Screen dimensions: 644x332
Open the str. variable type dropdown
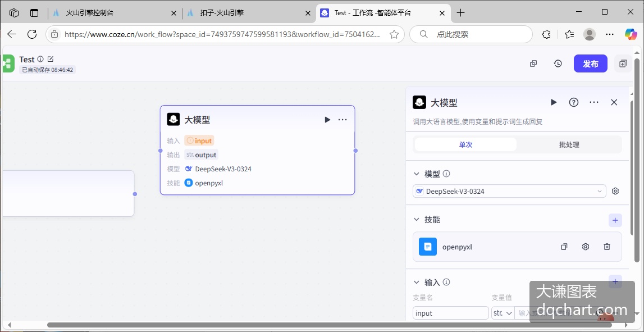[x=503, y=313]
